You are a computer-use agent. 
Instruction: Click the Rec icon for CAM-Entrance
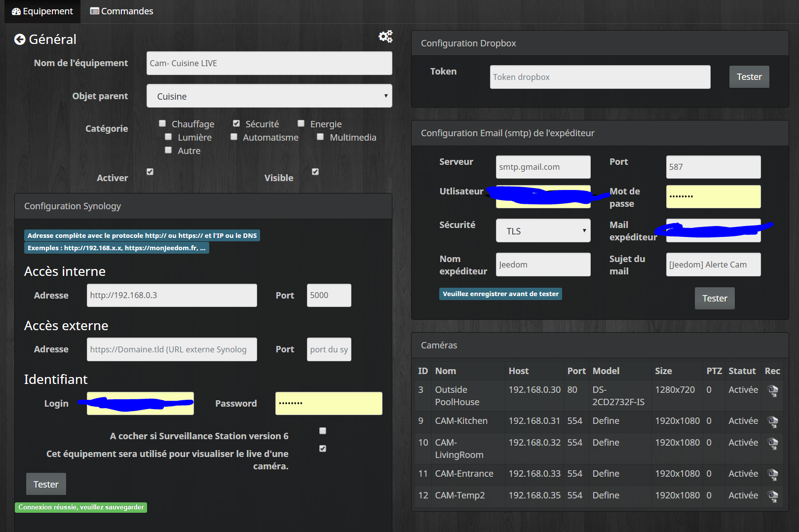pos(773,475)
